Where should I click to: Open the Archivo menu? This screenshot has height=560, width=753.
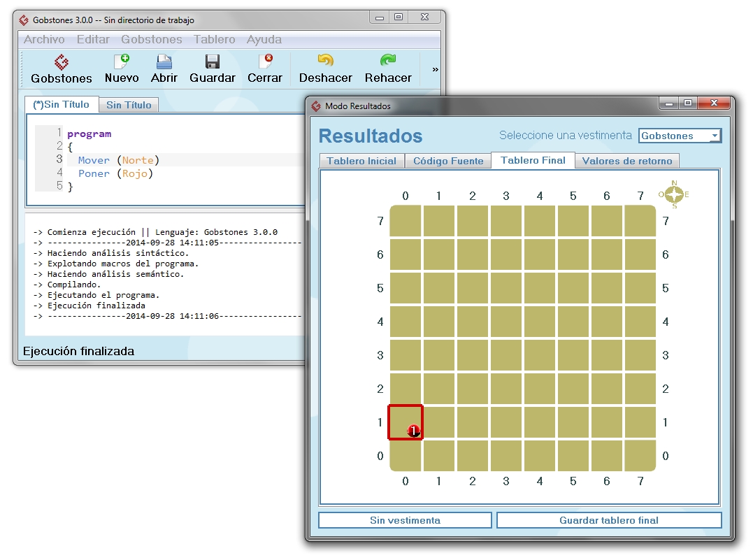[x=44, y=40]
